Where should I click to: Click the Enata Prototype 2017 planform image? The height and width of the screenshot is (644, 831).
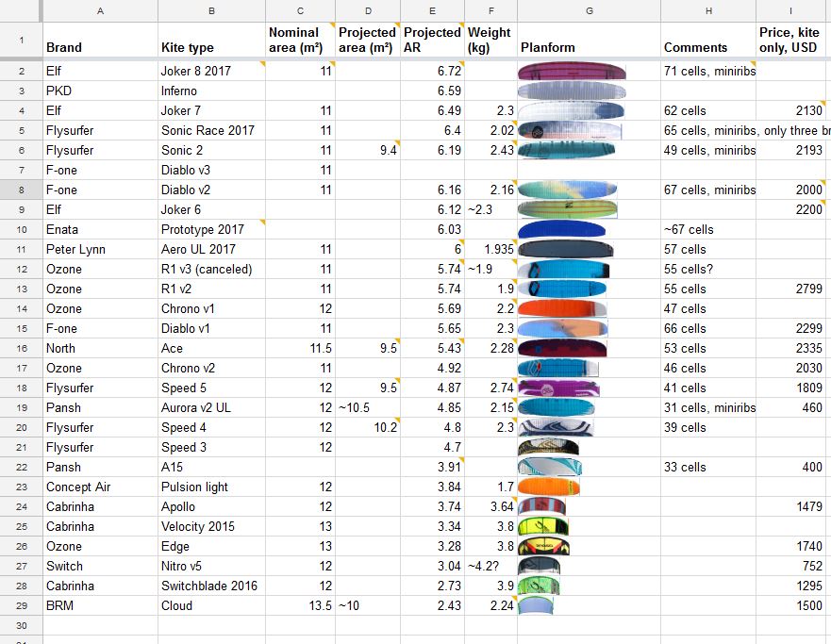pyautogui.click(x=562, y=229)
